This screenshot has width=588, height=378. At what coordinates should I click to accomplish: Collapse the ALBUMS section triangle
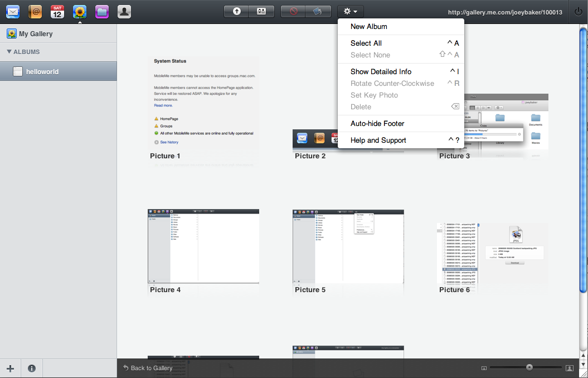click(x=9, y=52)
